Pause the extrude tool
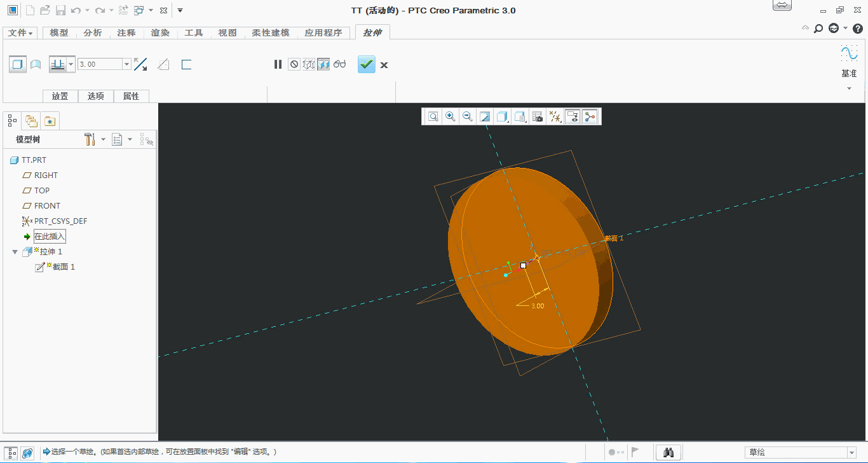Screen dimensions: 868x463 [x=278, y=64]
